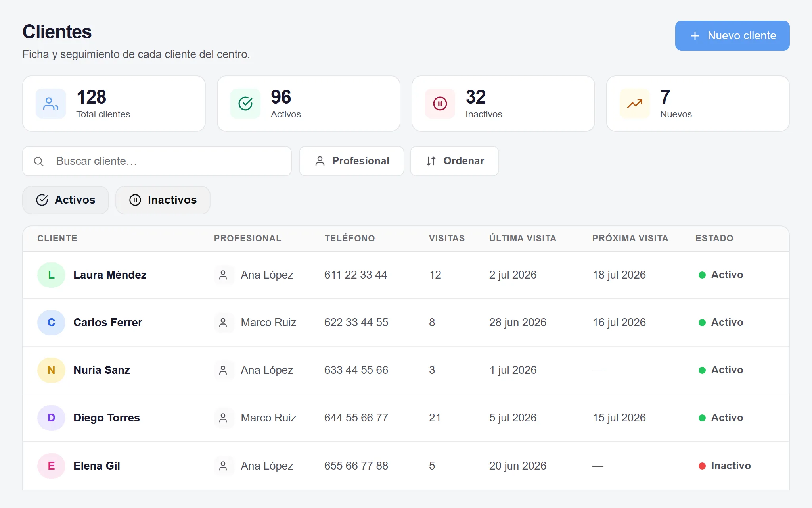Click the Cliente column header
Image resolution: width=812 pixels, height=508 pixels.
click(57, 238)
